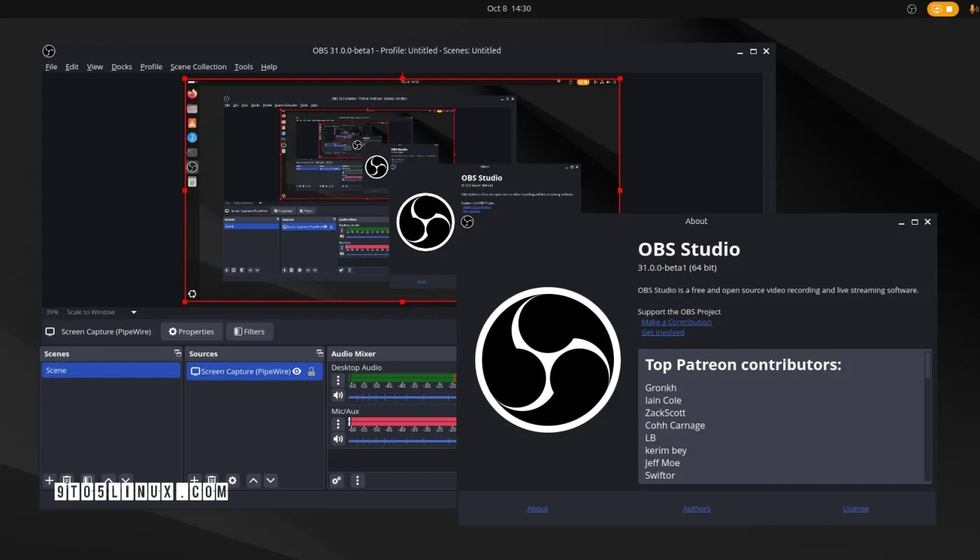Click monitor icon of Screen Capture source row

tap(195, 371)
